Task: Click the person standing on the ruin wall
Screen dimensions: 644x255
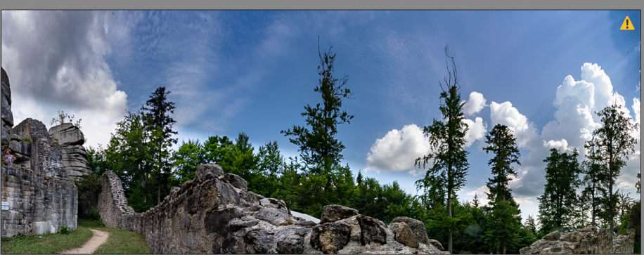Action: click(x=8, y=157)
